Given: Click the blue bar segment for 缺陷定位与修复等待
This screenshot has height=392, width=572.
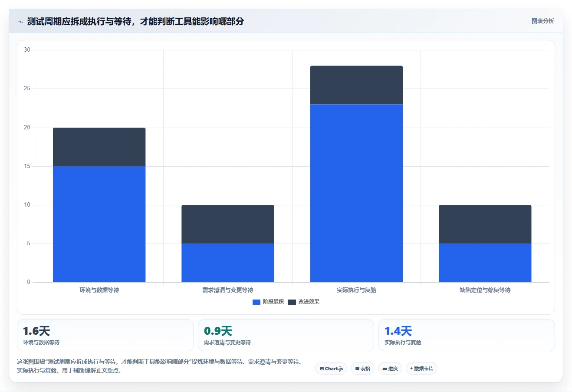Looking at the screenshot, I should [x=485, y=263].
